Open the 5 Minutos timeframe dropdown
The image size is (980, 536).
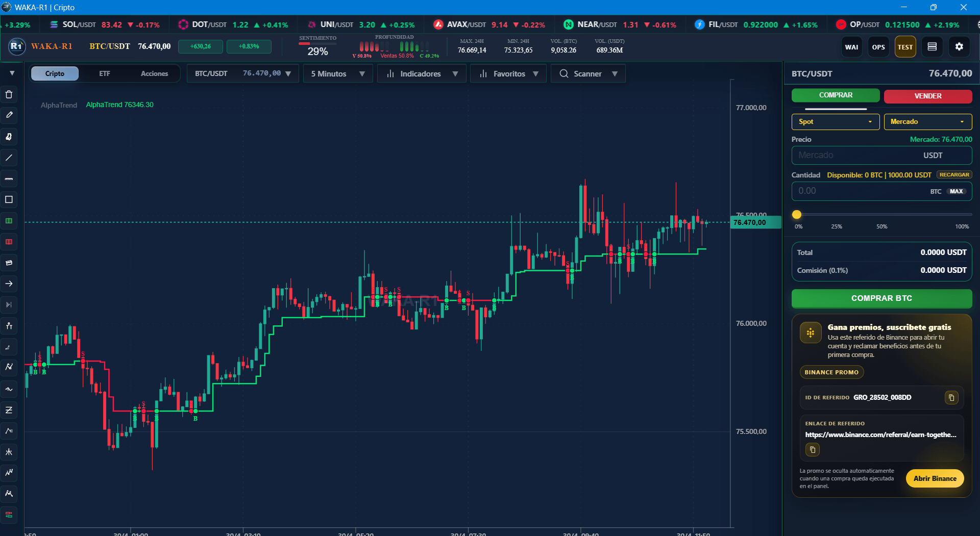(x=338, y=73)
